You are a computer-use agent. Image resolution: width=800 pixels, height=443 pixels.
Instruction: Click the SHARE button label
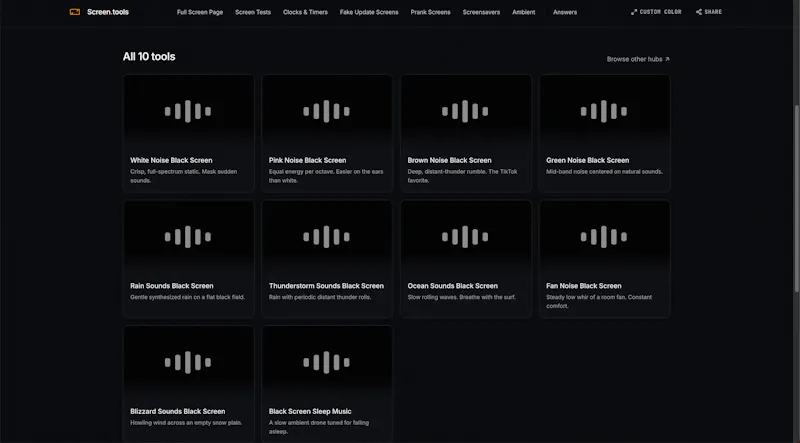[x=713, y=12]
